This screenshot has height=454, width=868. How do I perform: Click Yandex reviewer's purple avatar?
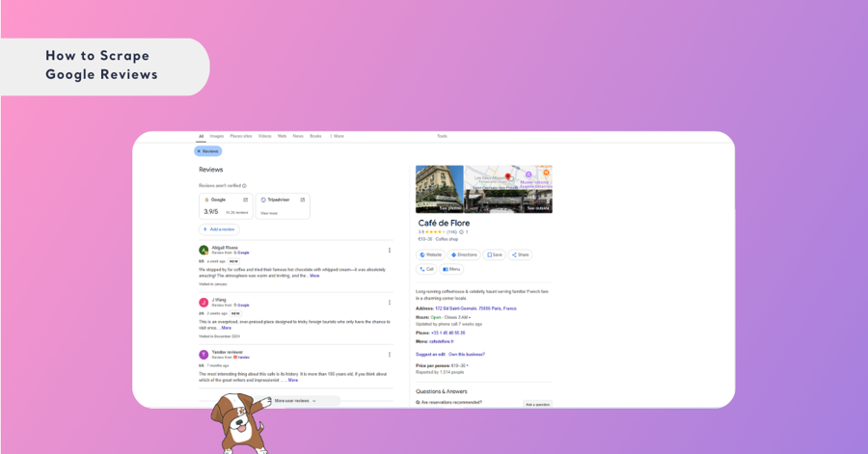tap(203, 355)
